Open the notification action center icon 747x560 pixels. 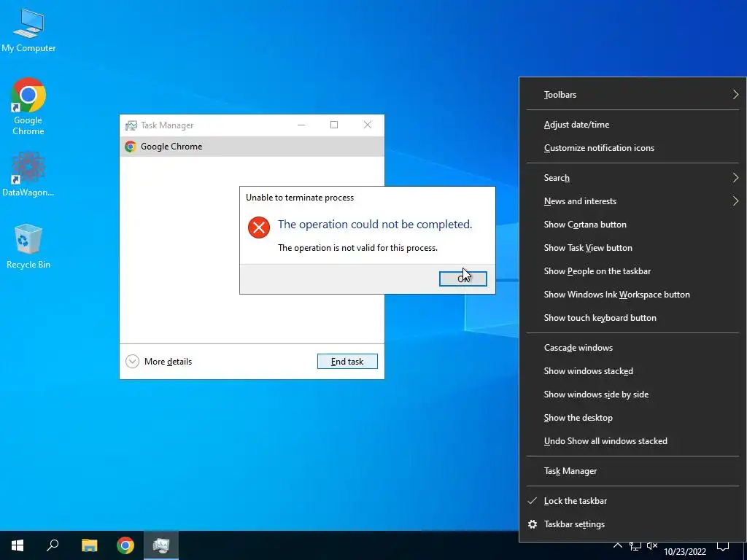tap(723, 545)
